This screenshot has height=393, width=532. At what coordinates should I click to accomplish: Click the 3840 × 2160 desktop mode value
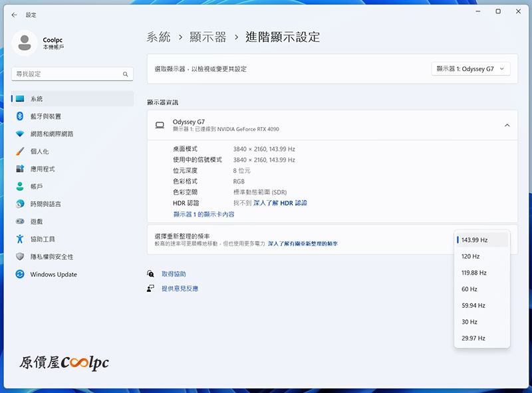tap(264, 149)
